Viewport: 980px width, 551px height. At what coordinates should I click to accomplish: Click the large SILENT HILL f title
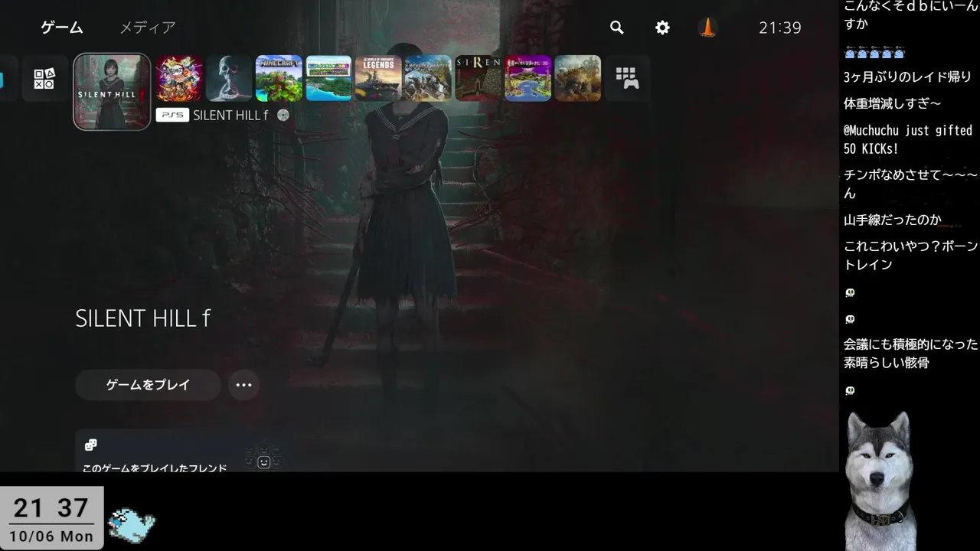tap(142, 318)
